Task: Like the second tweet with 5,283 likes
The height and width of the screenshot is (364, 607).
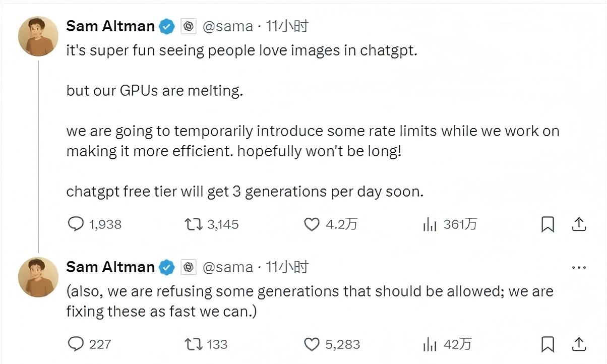Action: (x=332, y=344)
